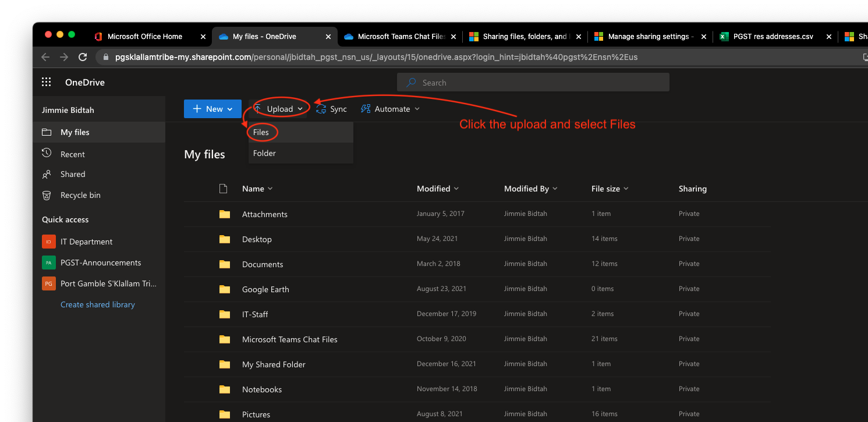
Task: Click the IT Department site icon
Action: (49, 242)
